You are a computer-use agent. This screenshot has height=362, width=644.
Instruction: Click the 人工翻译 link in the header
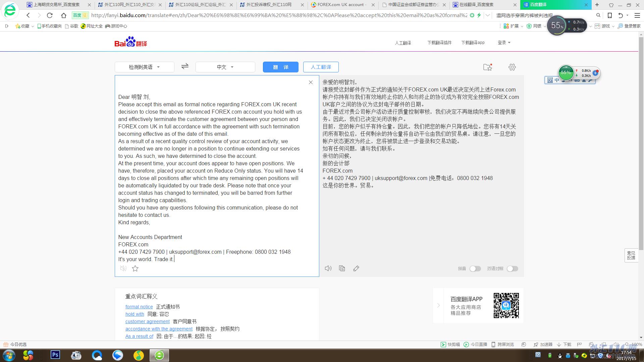403,43
